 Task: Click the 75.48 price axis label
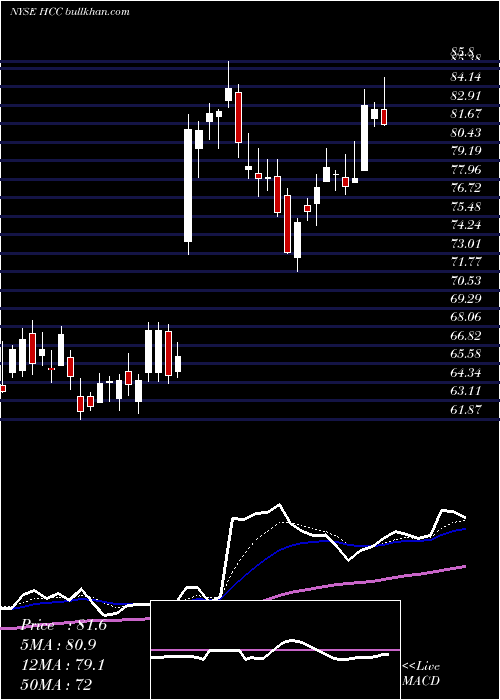coord(466,206)
